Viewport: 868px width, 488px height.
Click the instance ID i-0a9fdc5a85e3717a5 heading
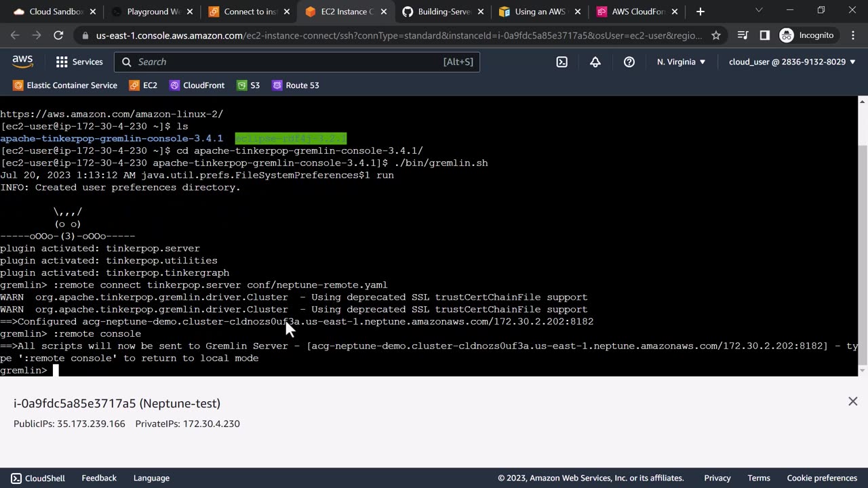click(x=117, y=403)
